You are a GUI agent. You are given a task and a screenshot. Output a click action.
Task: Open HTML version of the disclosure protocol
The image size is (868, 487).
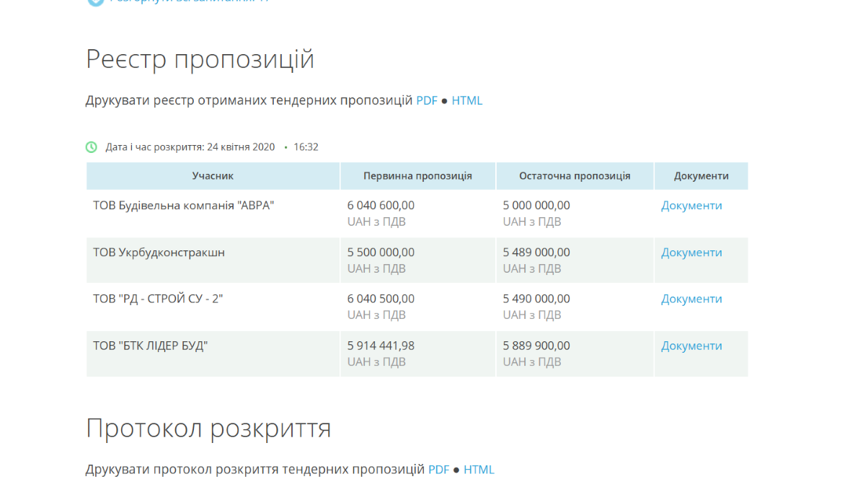(479, 470)
